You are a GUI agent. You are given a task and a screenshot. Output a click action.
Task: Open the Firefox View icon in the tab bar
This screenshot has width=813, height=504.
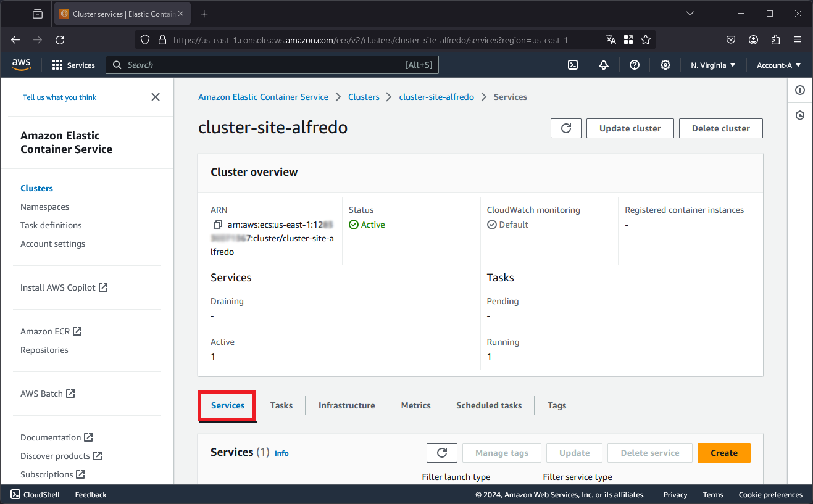click(x=38, y=14)
